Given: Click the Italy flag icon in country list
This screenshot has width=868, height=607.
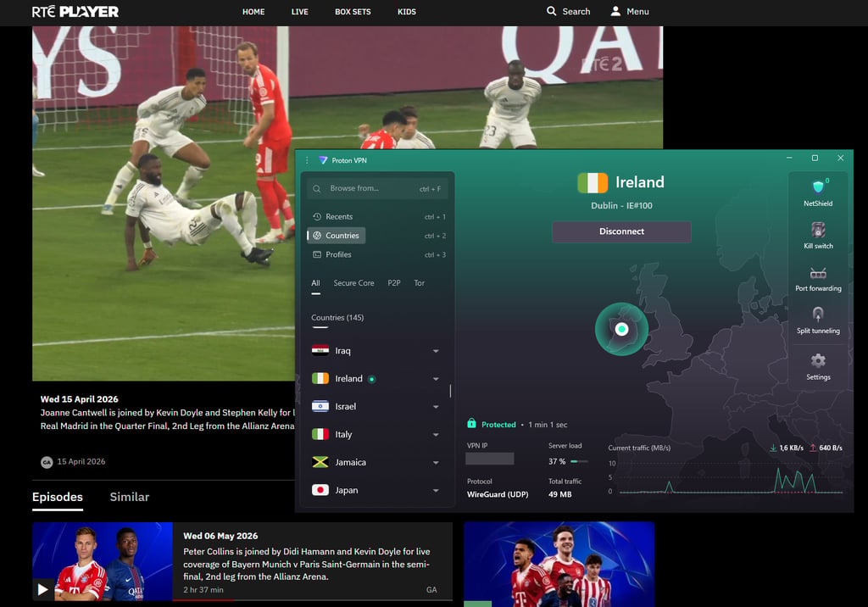Looking at the screenshot, I should pos(320,434).
